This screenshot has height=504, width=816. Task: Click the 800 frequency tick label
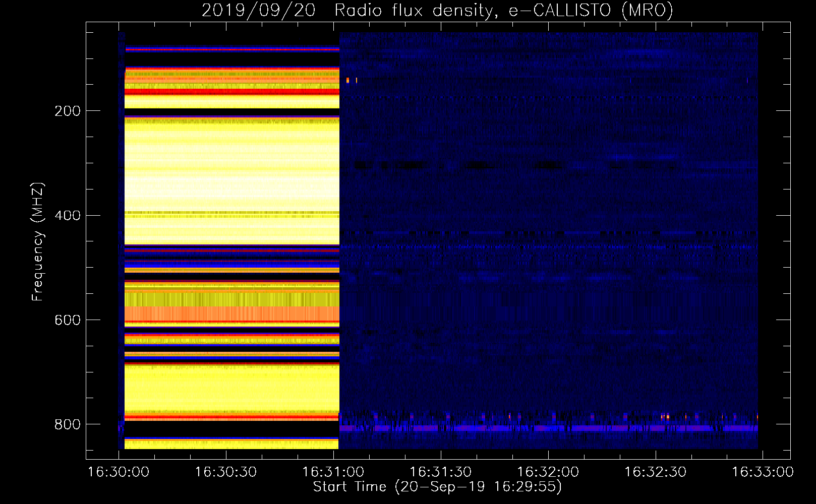(67, 424)
